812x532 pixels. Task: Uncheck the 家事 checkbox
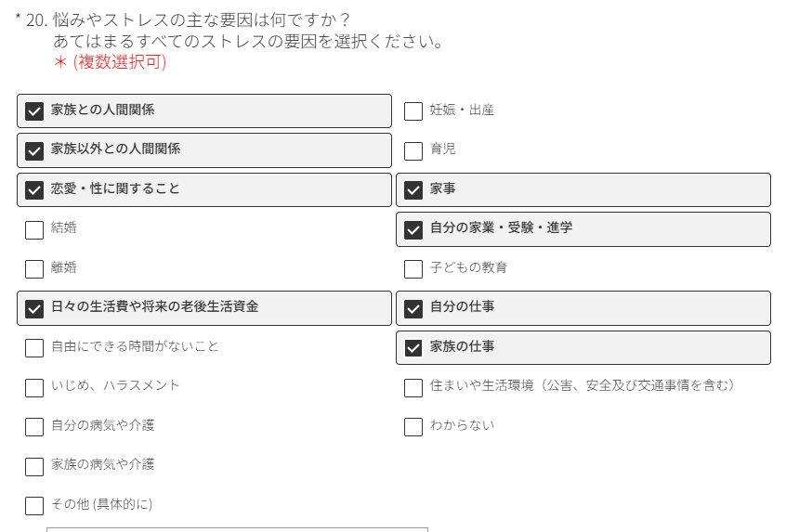point(413,190)
